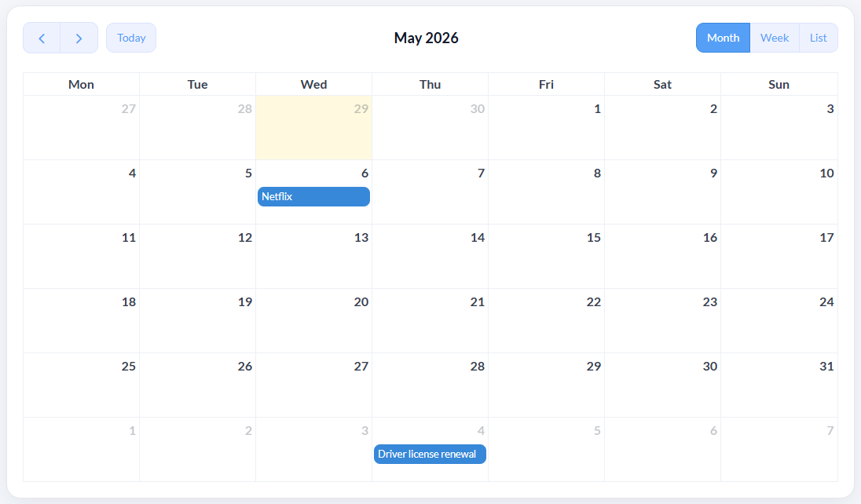Select the Sat column header
861x504 pixels.
click(x=663, y=85)
